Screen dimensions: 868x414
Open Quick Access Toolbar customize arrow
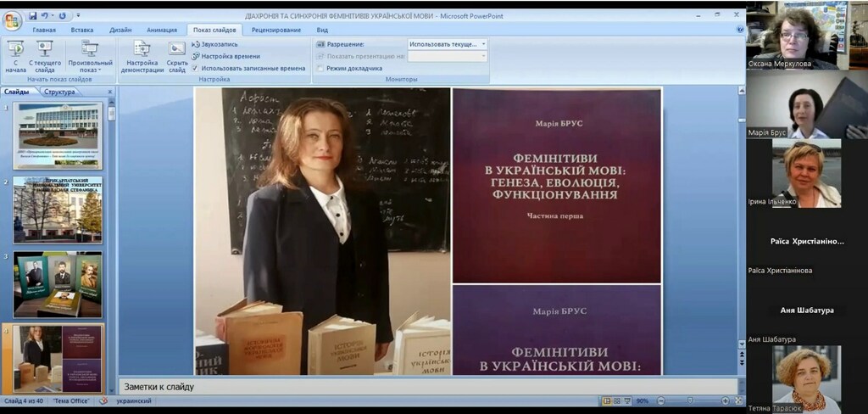78,15
